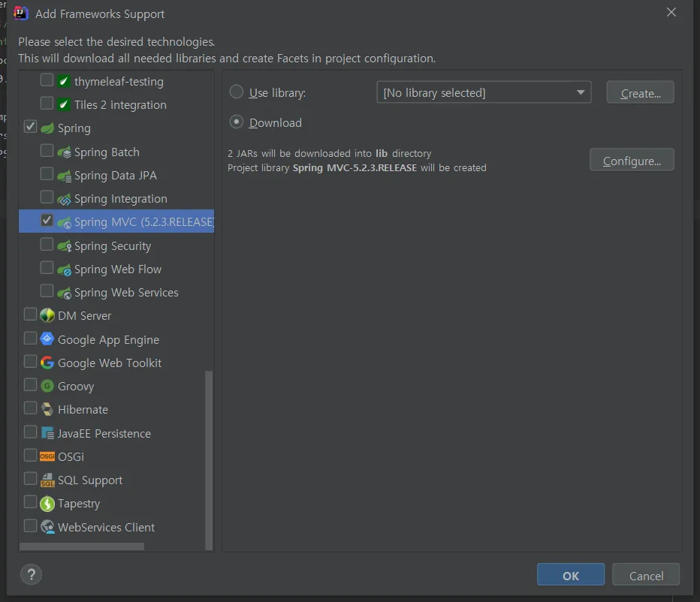Click the Hibernate framework icon
The image size is (700, 602).
pyautogui.click(x=47, y=409)
